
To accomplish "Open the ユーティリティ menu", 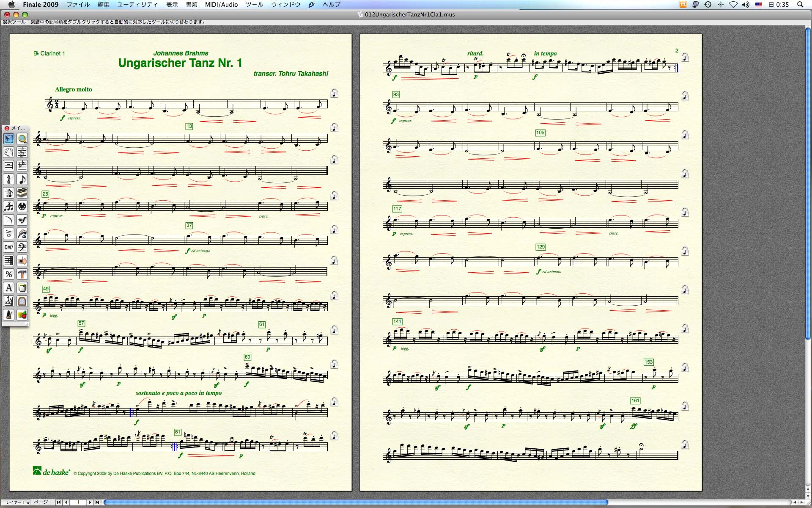I will (137, 4).
